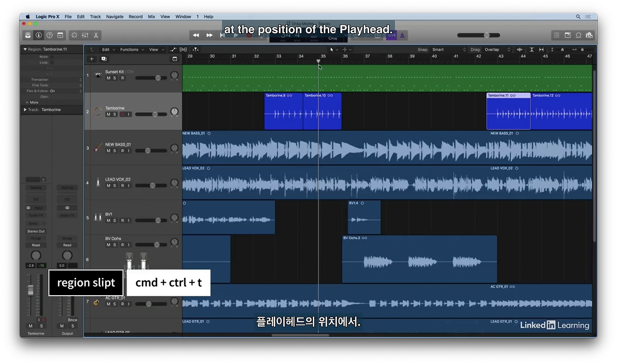The image size is (617, 364).
Task: Mute the BV1 track
Action: (108, 221)
